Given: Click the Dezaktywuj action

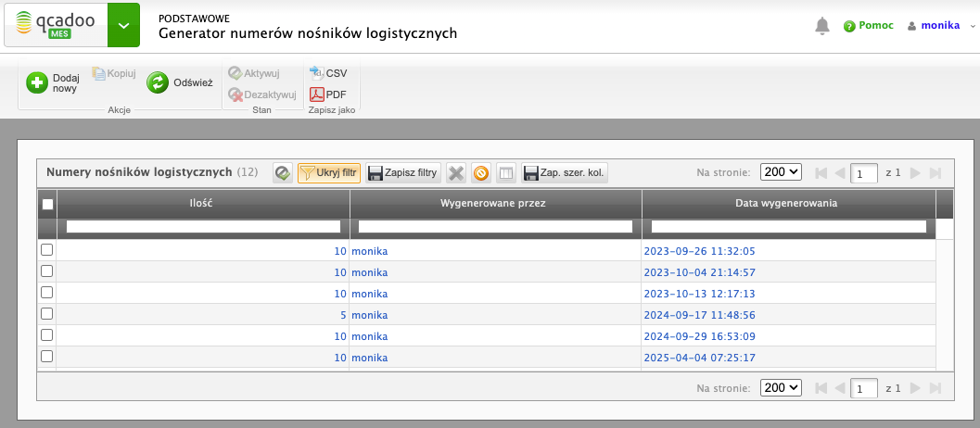Looking at the screenshot, I should tap(261, 94).
